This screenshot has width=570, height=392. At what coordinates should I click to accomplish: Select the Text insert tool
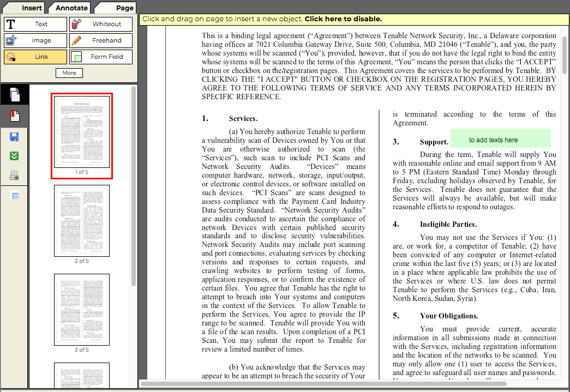click(x=35, y=24)
